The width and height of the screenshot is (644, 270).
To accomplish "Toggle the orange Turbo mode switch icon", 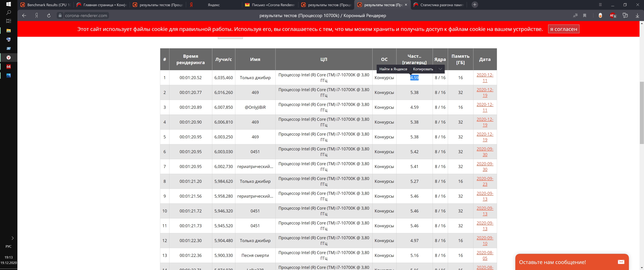I will pos(600,16).
